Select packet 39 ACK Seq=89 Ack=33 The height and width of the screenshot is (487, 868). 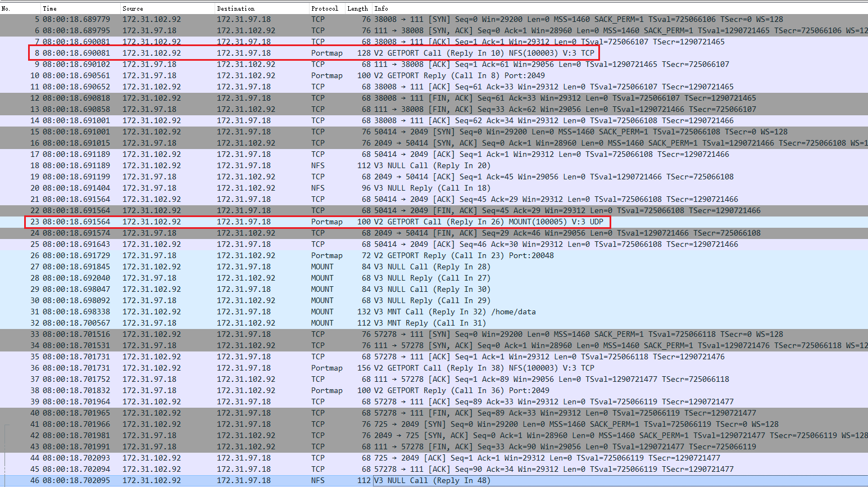point(434,402)
